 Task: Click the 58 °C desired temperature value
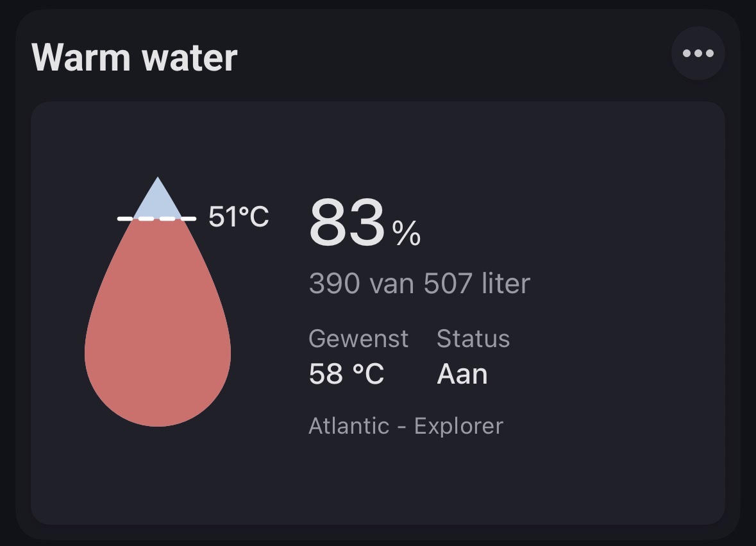pos(346,374)
